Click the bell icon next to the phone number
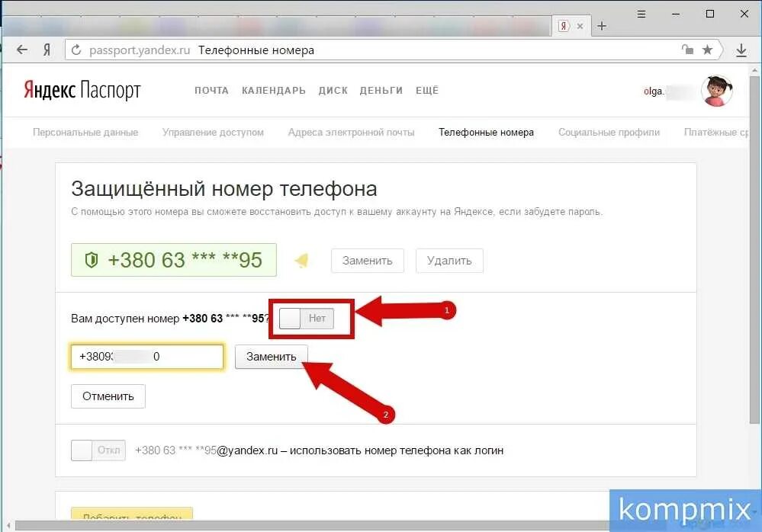The height and width of the screenshot is (532, 762). pos(301,260)
